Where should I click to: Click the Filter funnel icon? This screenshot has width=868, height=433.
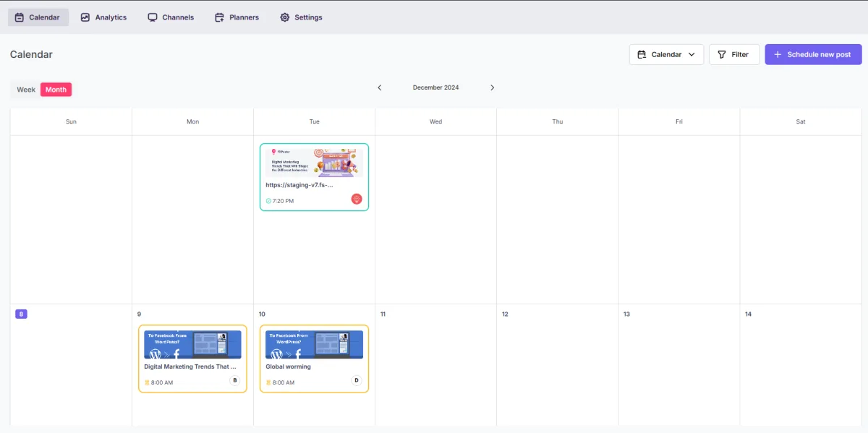[x=721, y=54]
